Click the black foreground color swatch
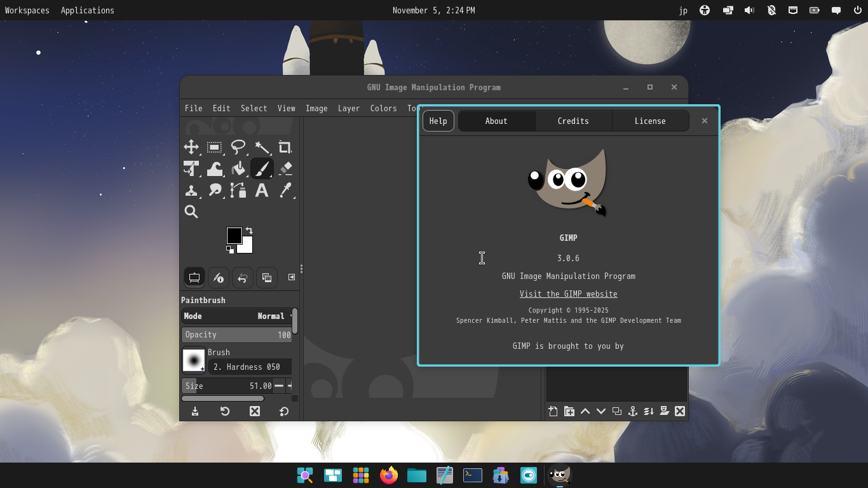868x488 pixels. click(234, 235)
